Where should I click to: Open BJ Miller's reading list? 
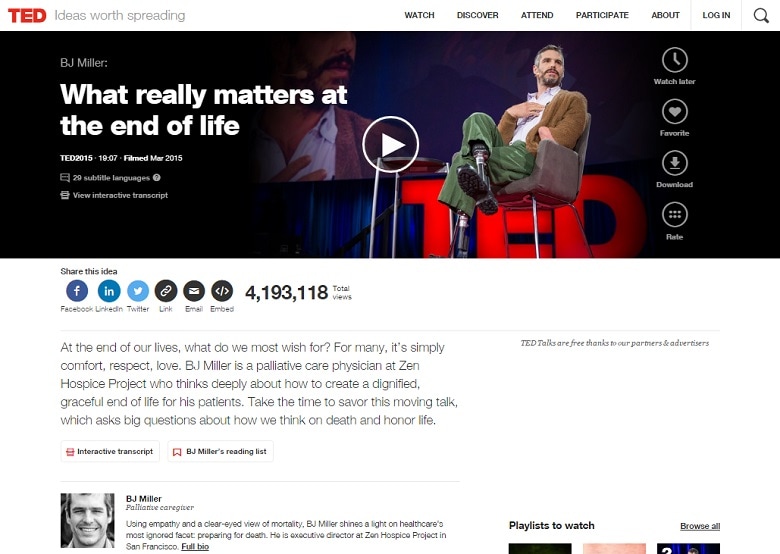pyautogui.click(x=220, y=451)
